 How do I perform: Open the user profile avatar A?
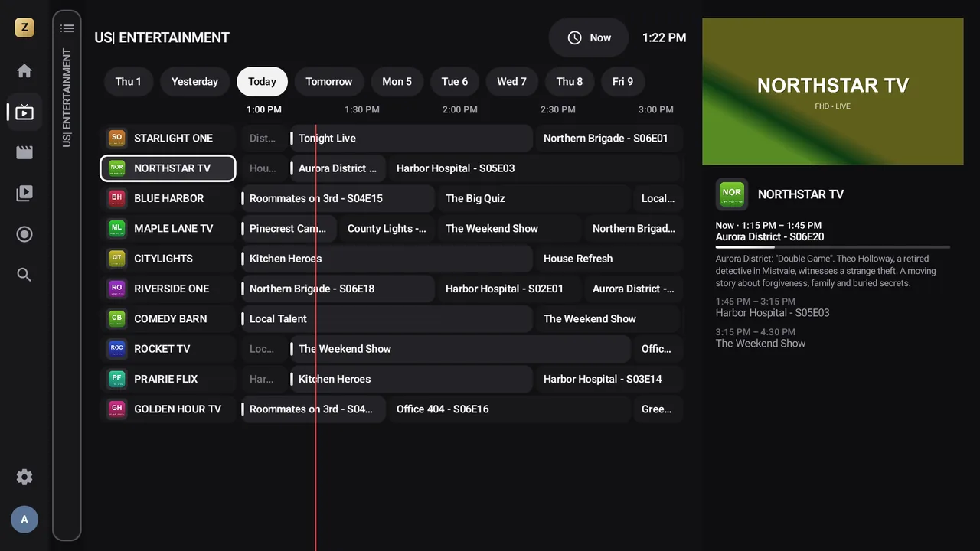pyautogui.click(x=24, y=520)
